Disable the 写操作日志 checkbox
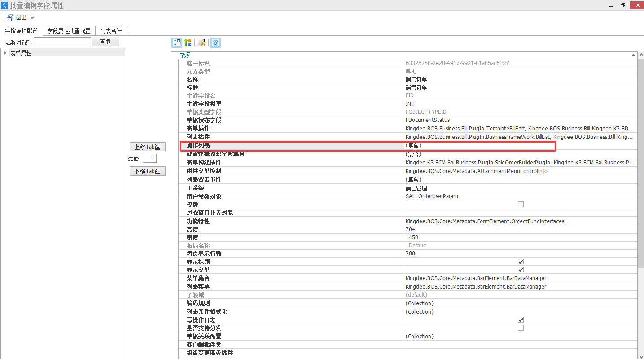 click(521, 320)
